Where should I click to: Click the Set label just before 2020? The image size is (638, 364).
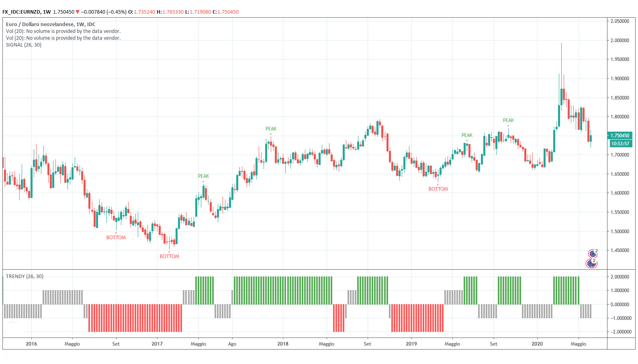493,344
